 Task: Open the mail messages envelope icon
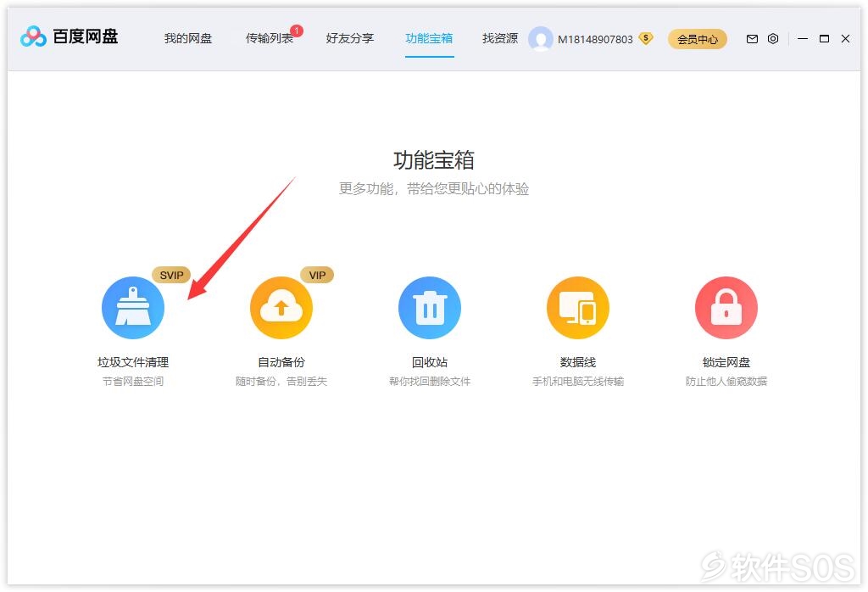click(752, 39)
